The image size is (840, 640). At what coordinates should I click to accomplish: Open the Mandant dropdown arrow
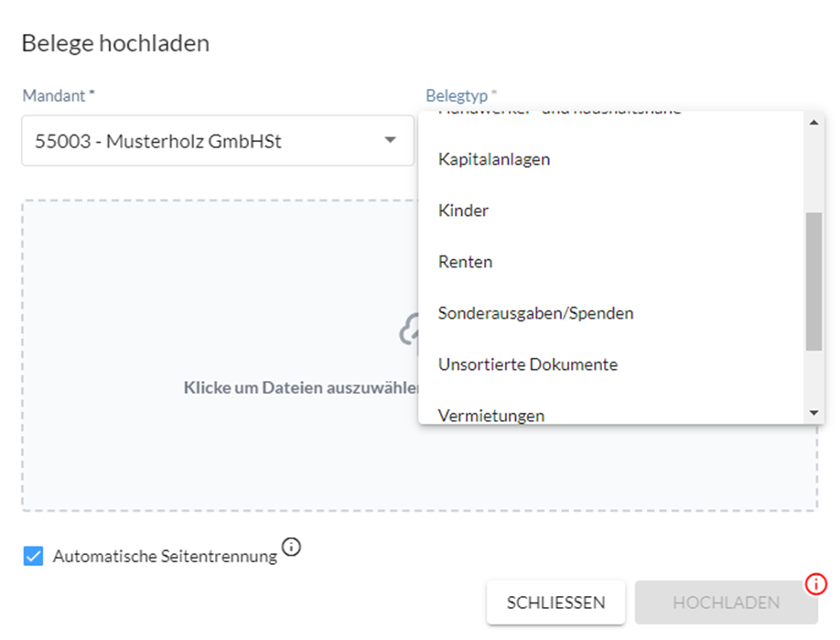391,140
